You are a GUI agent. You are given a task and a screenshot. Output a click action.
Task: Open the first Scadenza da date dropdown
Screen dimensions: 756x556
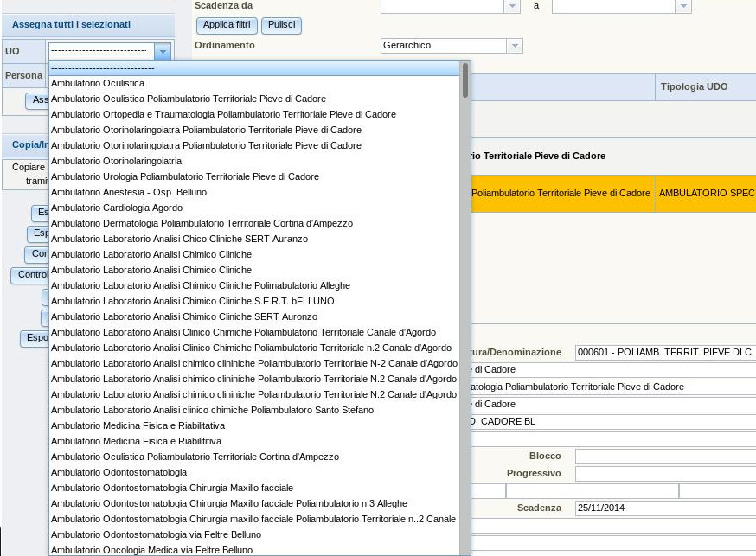coord(512,6)
